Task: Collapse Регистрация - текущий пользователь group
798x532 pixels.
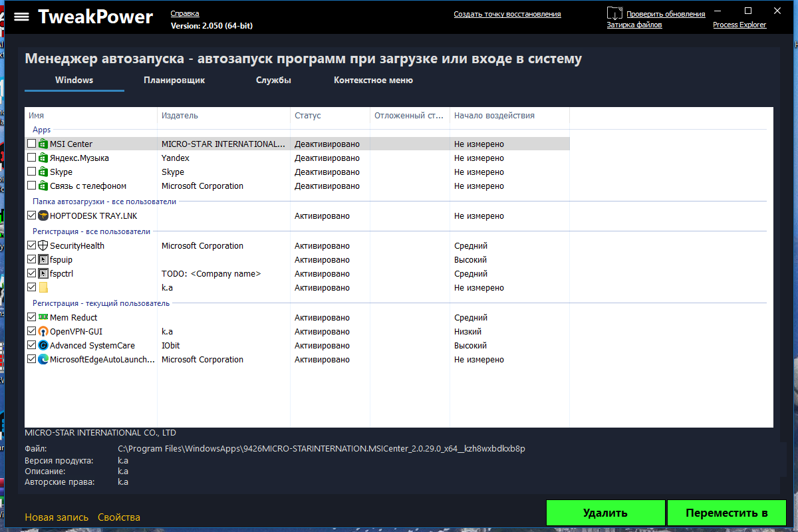Action: (101, 303)
